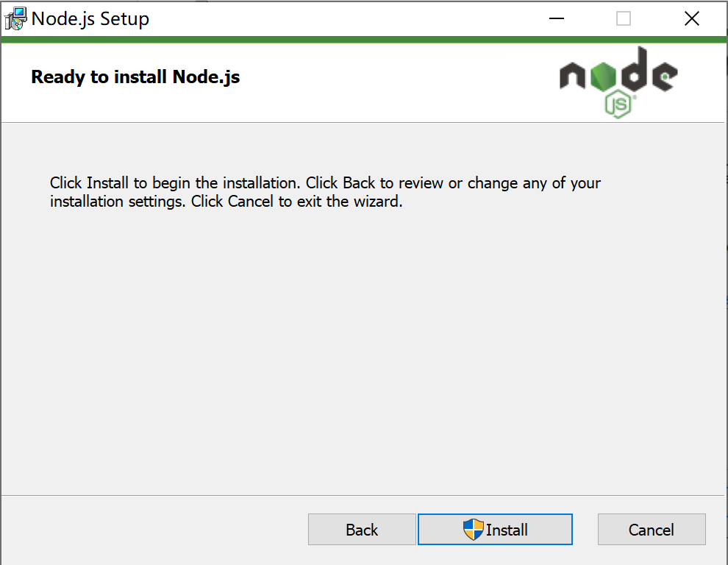Click the greyed-out maximize box
The image size is (728, 565).
click(x=624, y=18)
